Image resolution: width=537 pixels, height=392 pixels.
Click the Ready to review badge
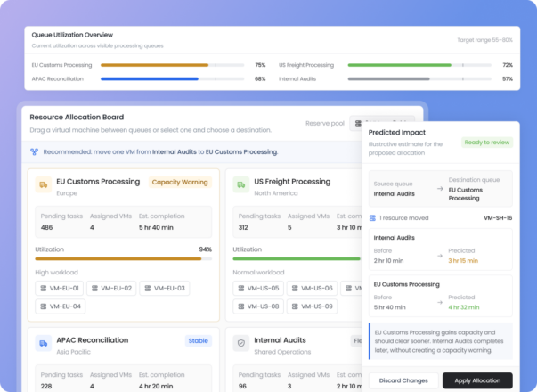[x=487, y=143]
